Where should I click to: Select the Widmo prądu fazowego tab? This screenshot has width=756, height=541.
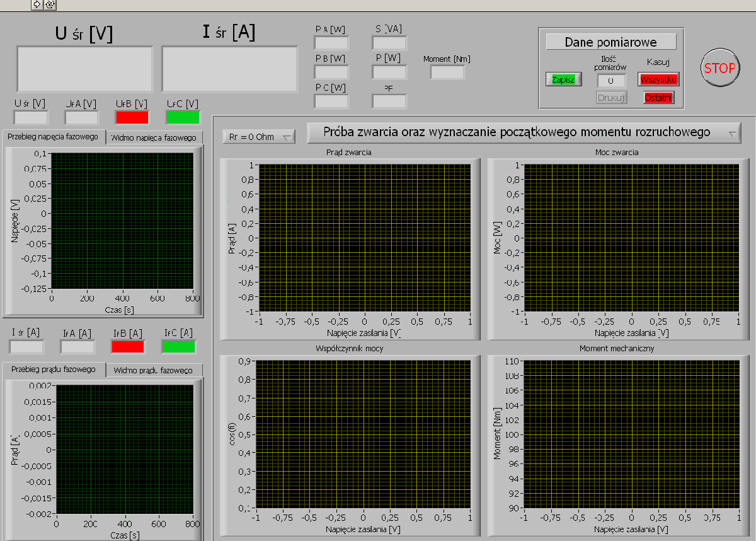pyautogui.click(x=153, y=370)
